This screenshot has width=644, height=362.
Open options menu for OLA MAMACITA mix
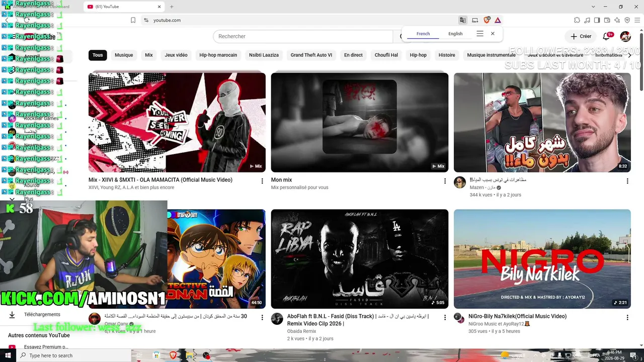tap(262, 181)
